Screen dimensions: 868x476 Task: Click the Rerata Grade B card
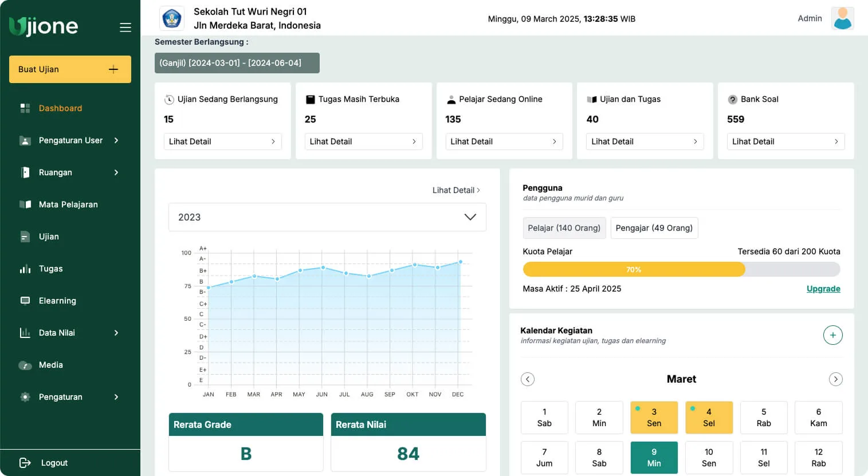point(246,442)
